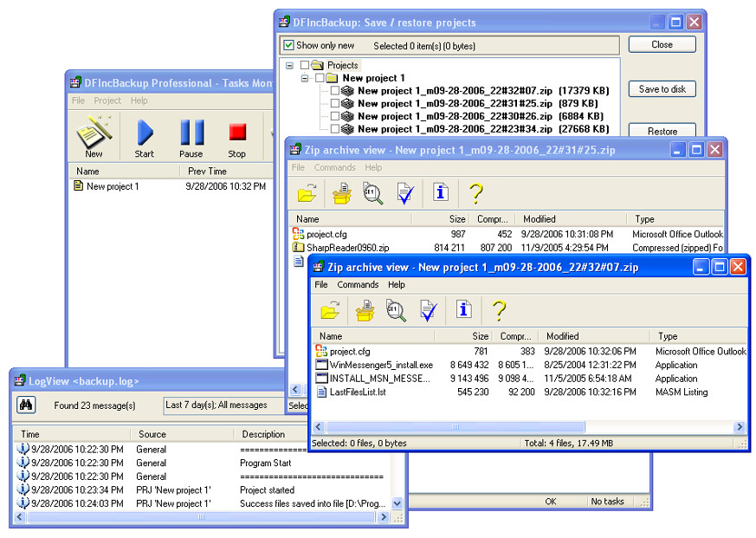Check the box for archive 22#32#07.zip

[x=335, y=90]
